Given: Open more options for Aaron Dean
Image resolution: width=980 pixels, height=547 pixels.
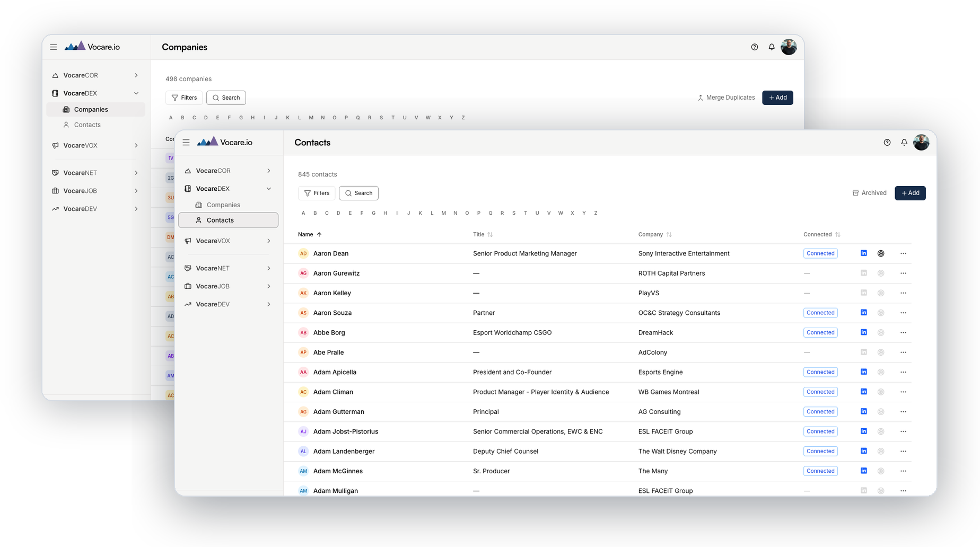Looking at the screenshot, I should 903,253.
